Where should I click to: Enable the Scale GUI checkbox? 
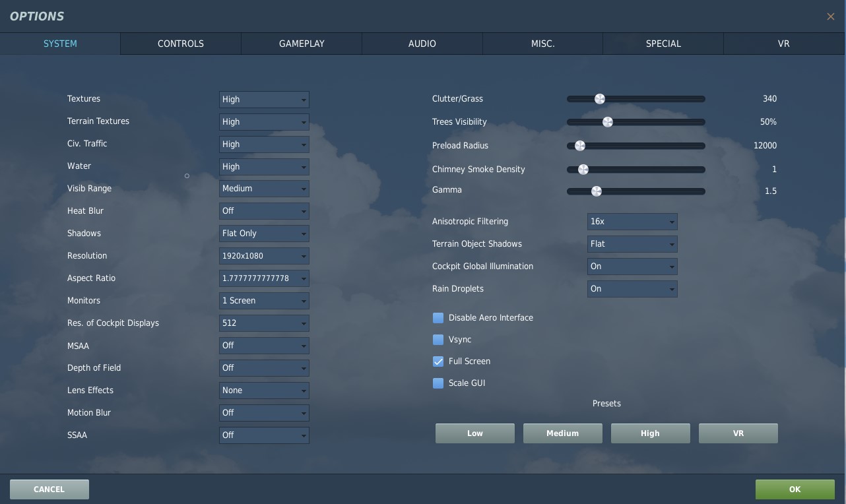[x=438, y=383]
